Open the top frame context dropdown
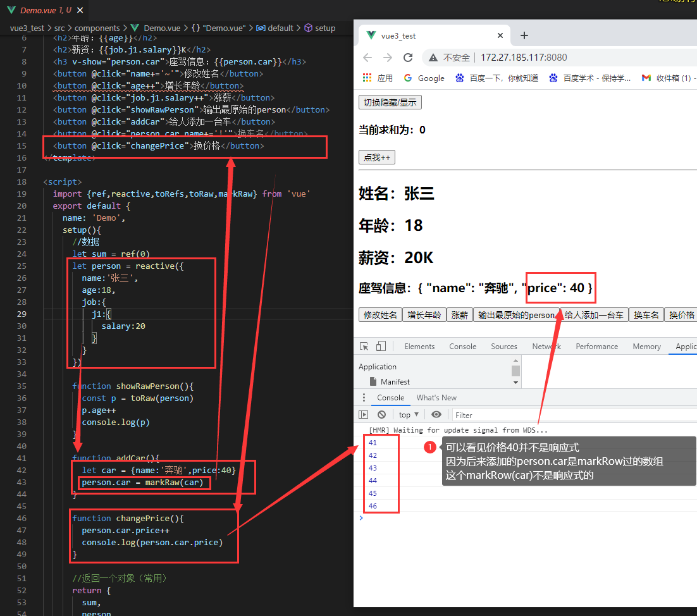 [408, 414]
